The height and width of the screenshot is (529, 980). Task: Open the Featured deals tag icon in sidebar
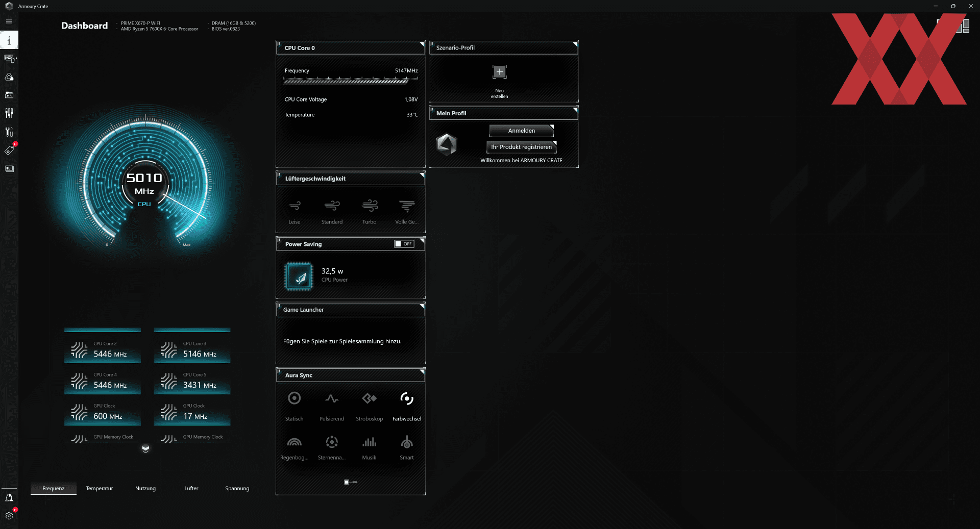(x=9, y=150)
